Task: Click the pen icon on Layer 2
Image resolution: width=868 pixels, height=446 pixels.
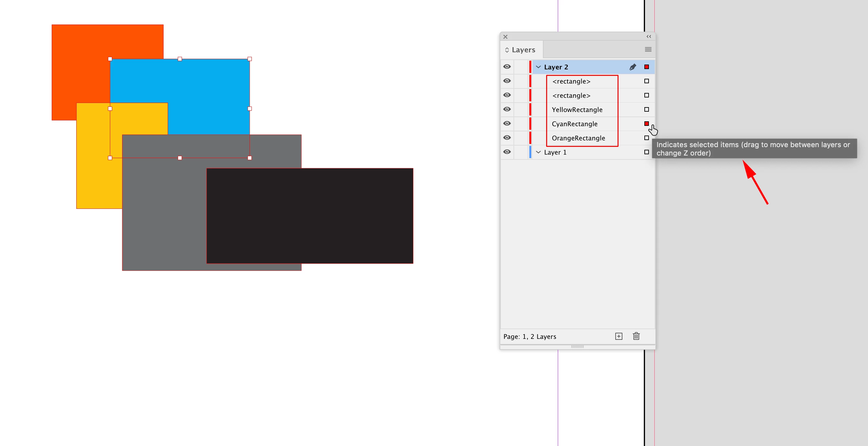Action: (632, 67)
